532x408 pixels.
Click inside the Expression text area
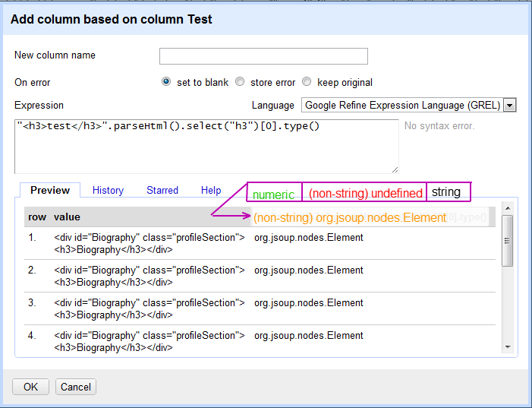[x=206, y=147]
